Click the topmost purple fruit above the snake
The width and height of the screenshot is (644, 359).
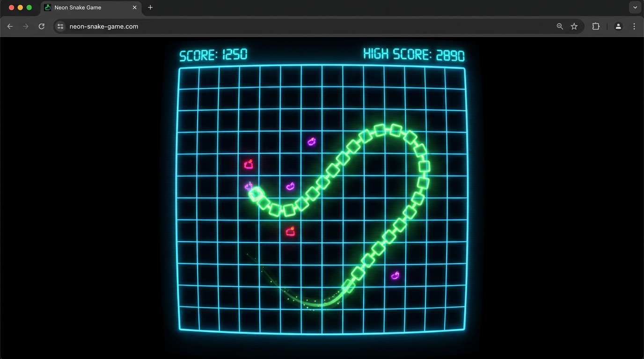[x=311, y=141]
